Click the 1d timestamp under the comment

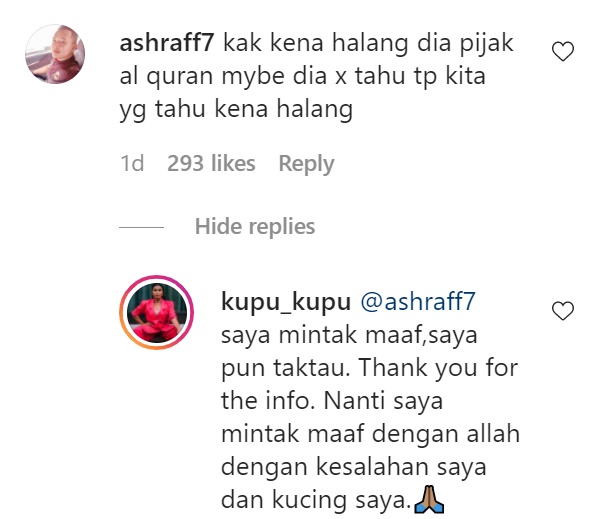[132, 163]
